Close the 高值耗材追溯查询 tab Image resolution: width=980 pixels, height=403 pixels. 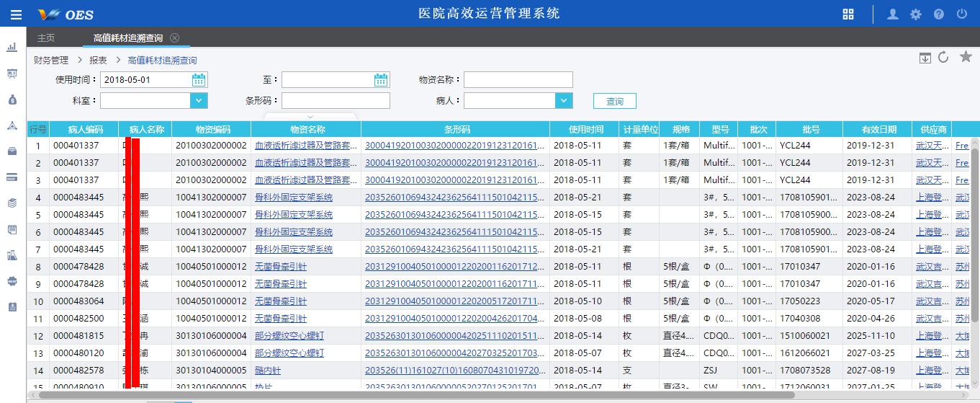point(175,37)
